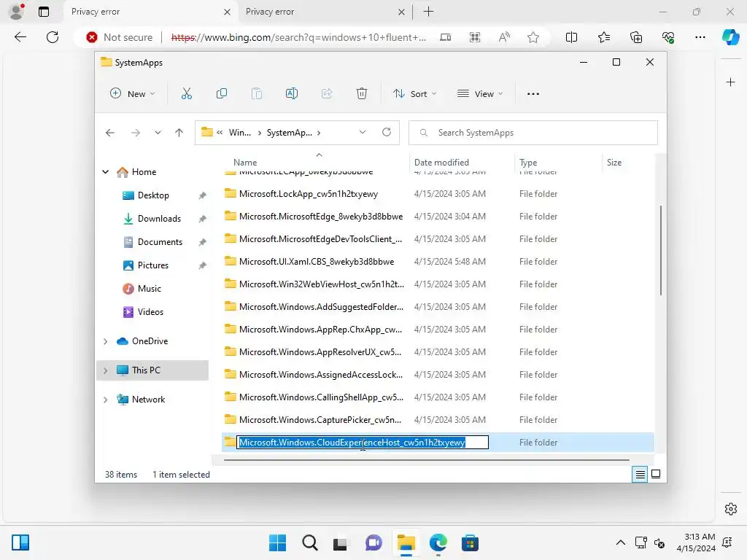
Task: Click Win... breadcrumb segment
Action: 239,133
